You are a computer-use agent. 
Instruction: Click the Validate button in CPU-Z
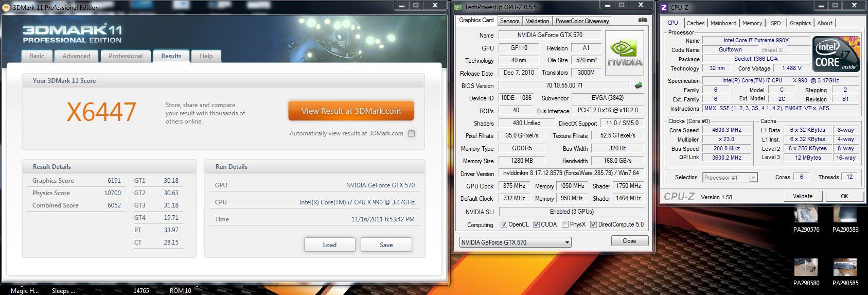click(x=802, y=196)
